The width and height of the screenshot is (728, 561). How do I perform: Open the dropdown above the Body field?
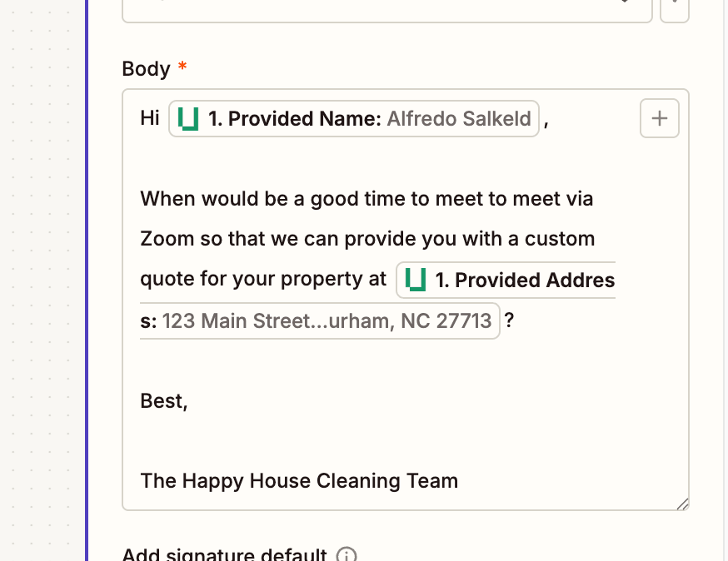click(387, 12)
